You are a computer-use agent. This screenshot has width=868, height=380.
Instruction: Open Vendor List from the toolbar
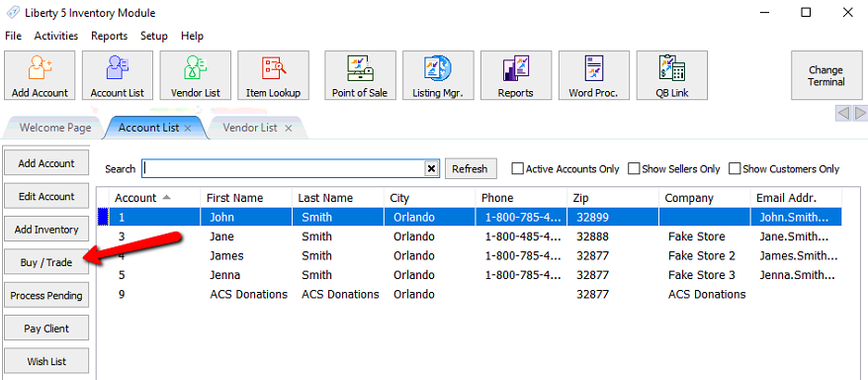click(196, 75)
